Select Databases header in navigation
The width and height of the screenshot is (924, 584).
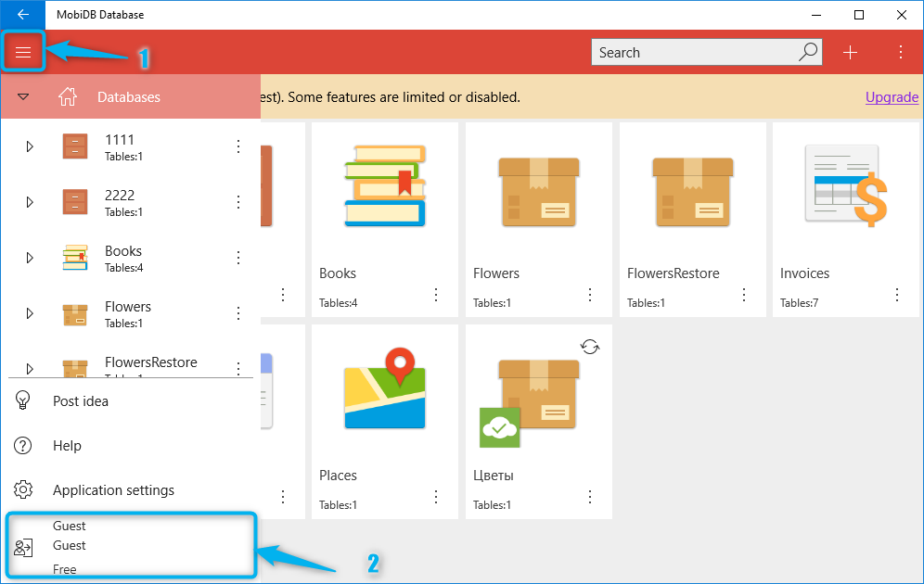[x=131, y=96]
